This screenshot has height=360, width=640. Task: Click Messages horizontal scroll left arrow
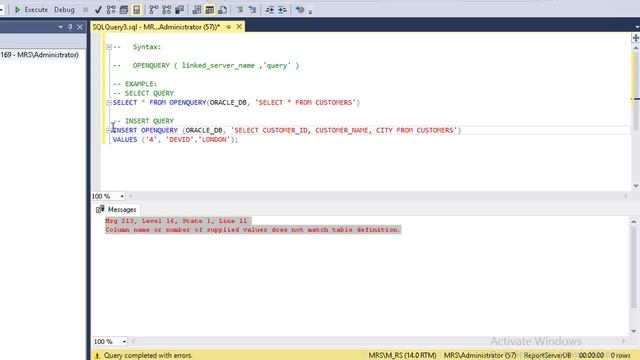coord(133,341)
